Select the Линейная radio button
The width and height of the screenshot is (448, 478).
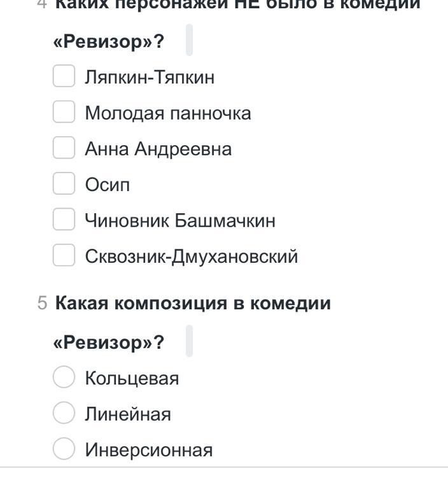[64, 413]
